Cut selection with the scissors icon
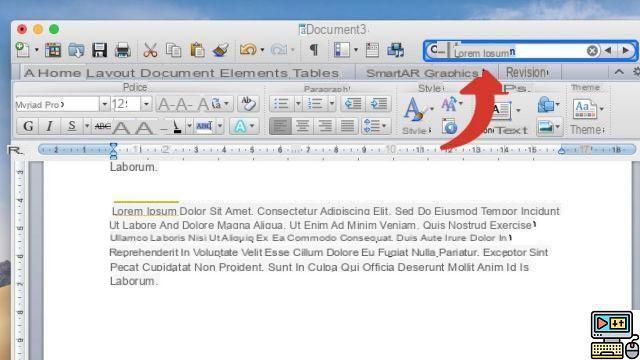The height and width of the screenshot is (360, 640). pos(150,50)
